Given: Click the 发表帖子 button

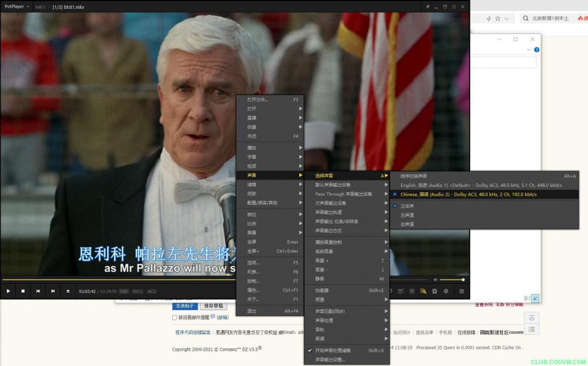Looking at the screenshot, I should point(185,306).
